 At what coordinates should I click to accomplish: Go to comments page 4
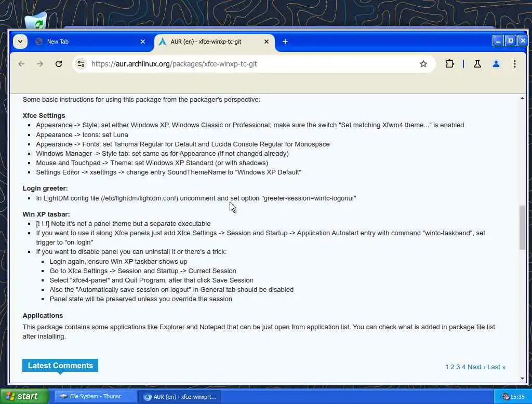tap(463, 367)
